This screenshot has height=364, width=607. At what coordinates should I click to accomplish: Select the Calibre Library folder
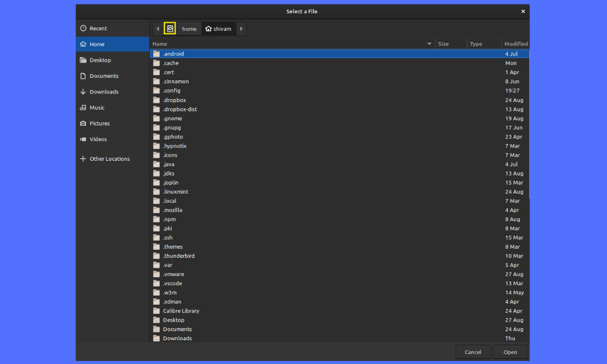tap(181, 311)
